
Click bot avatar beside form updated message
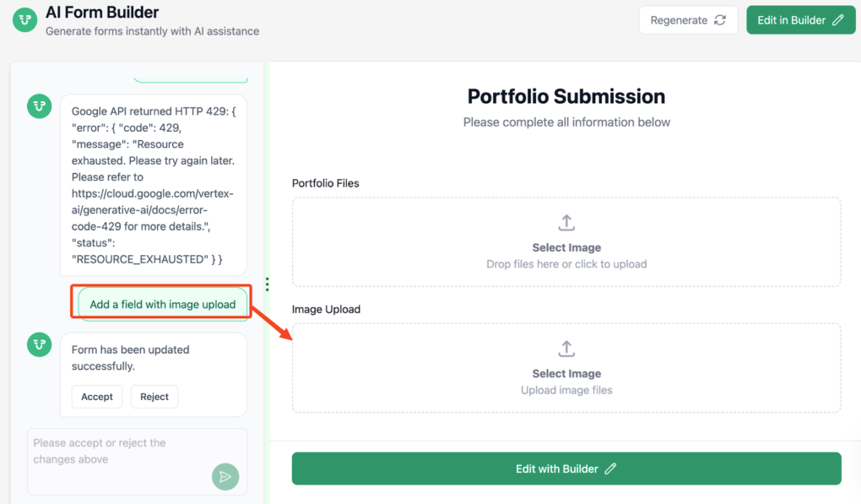coord(39,344)
